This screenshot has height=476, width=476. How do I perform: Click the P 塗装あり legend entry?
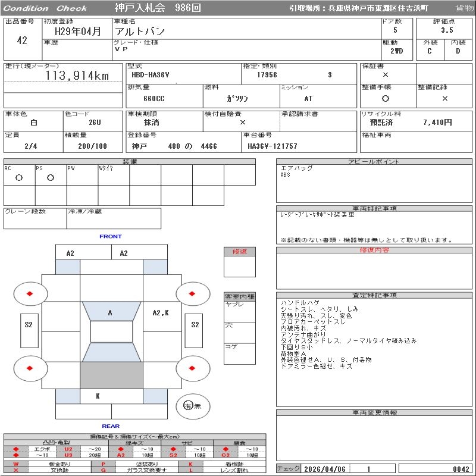pos(135,464)
